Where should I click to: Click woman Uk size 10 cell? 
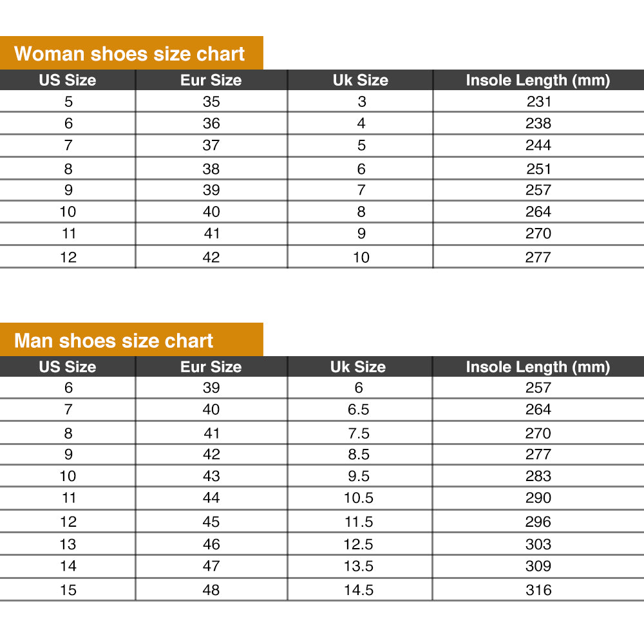[x=361, y=258]
